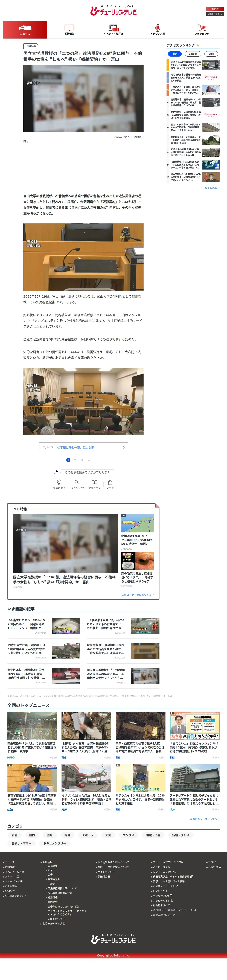
Task: Select the 暮らし・マネー category chip
Action: pos(22,843)
